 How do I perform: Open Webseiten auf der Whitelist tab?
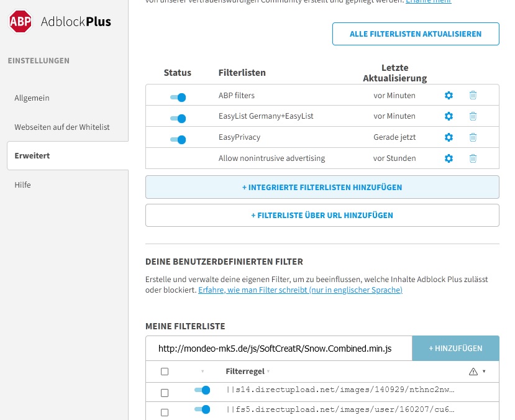[x=62, y=127]
